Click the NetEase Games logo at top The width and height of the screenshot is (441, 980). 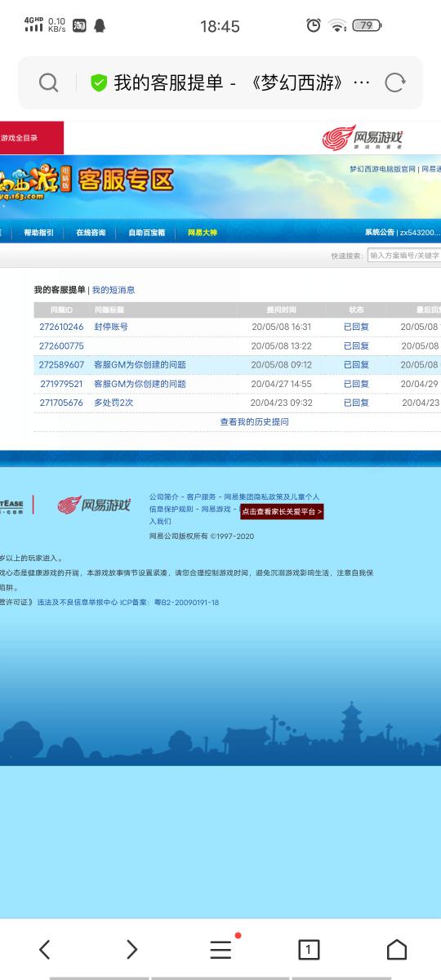point(362,137)
